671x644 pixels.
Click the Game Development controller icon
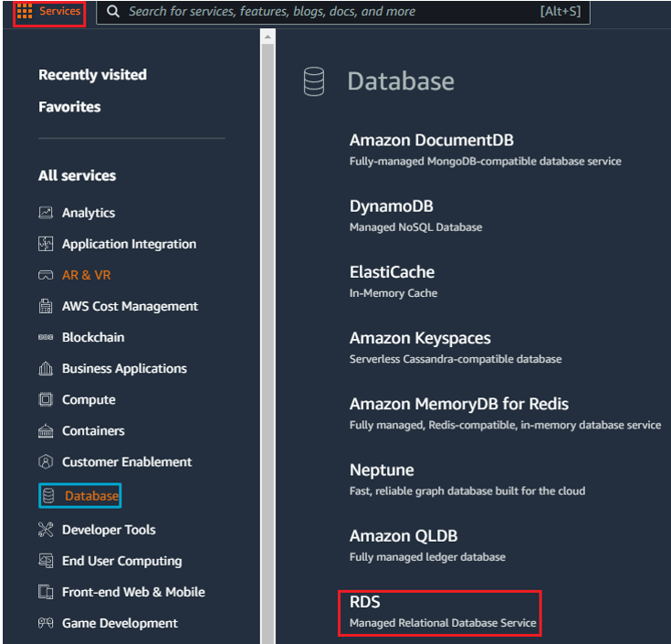pos(46,623)
